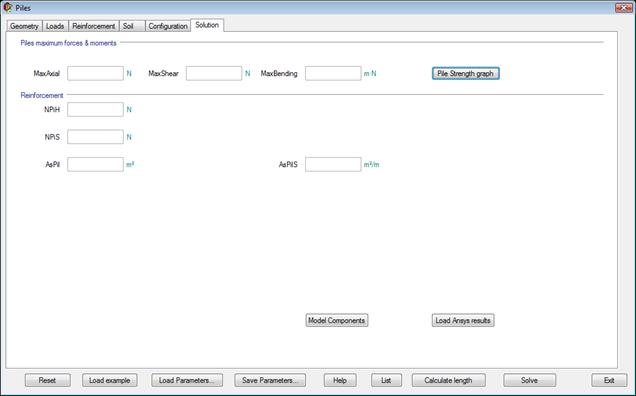
Task: Click the MaxShear text box
Action: tap(214, 73)
